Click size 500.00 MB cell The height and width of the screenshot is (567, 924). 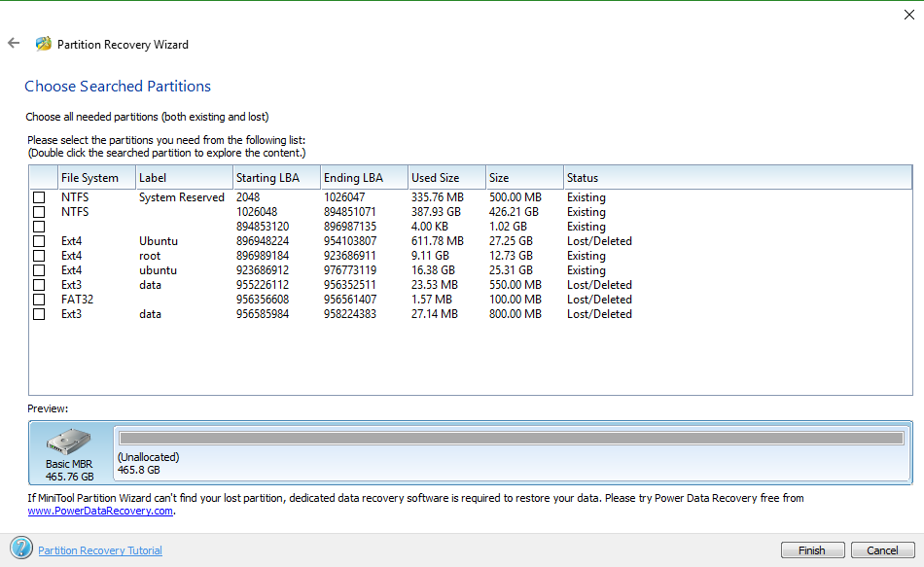point(515,197)
